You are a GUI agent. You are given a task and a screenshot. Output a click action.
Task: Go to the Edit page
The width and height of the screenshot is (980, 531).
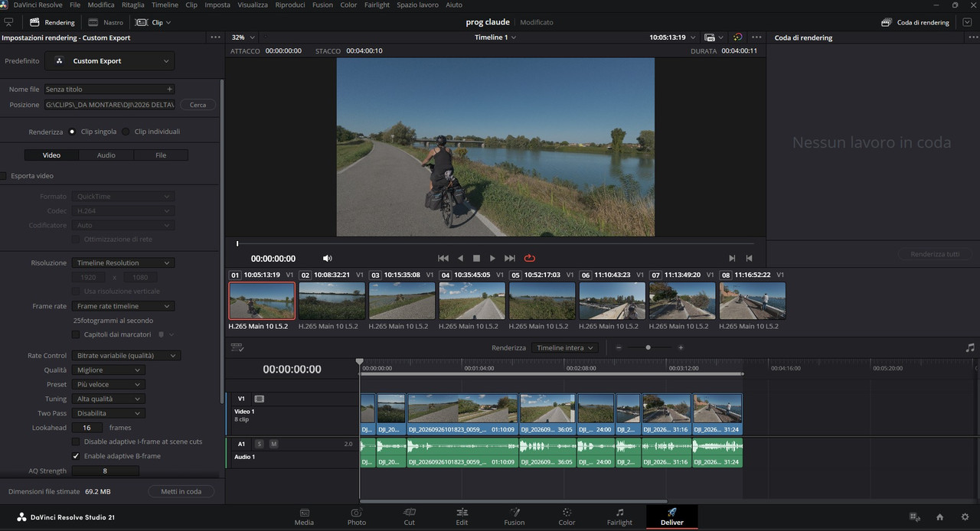pos(462,516)
